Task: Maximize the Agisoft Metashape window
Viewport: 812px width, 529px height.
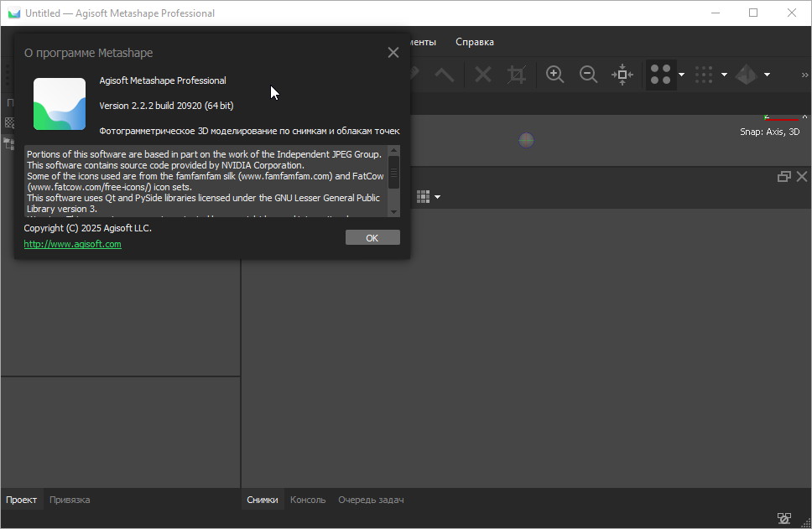Action: [753, 13]
